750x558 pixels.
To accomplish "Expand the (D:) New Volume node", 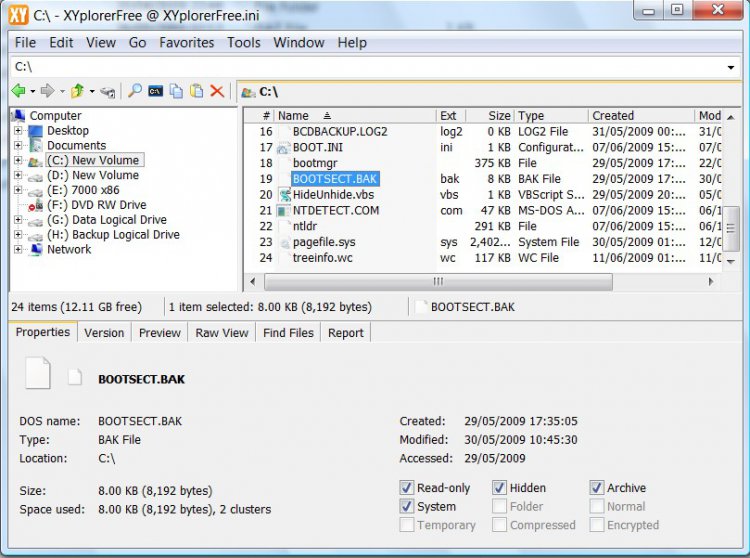I will tap(18, 175).
